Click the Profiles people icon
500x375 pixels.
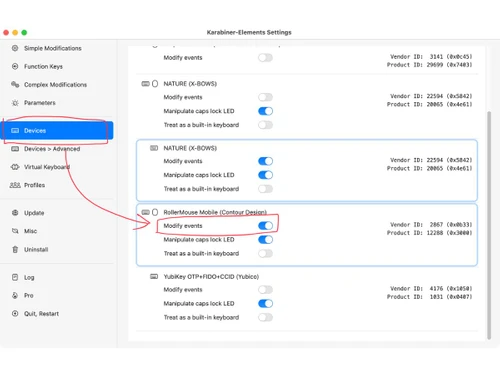point(15,185)
